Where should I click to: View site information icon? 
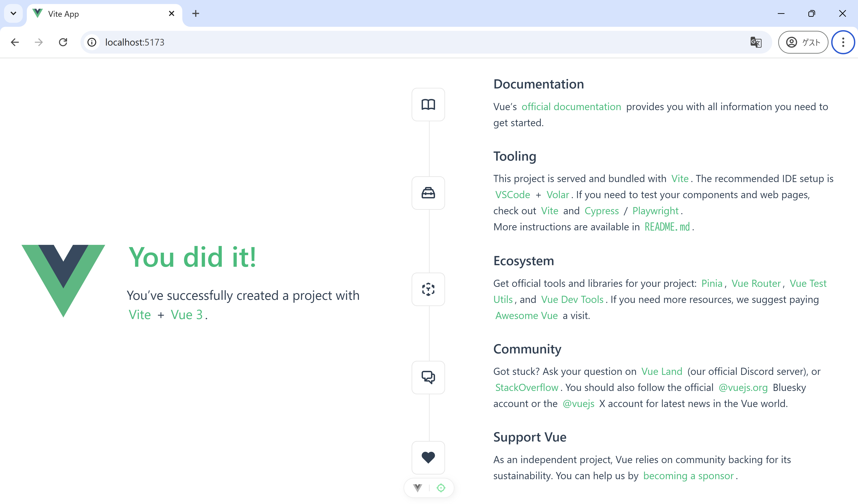click(x=92, y=42)
